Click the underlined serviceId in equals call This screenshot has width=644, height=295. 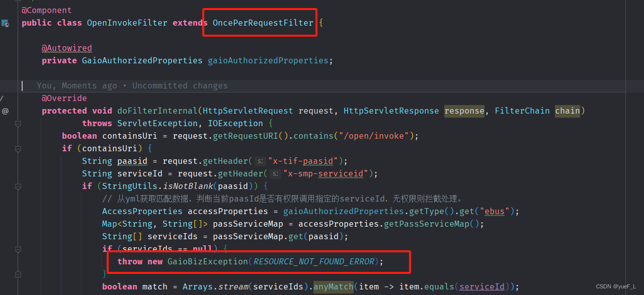(x=481, y=286)
